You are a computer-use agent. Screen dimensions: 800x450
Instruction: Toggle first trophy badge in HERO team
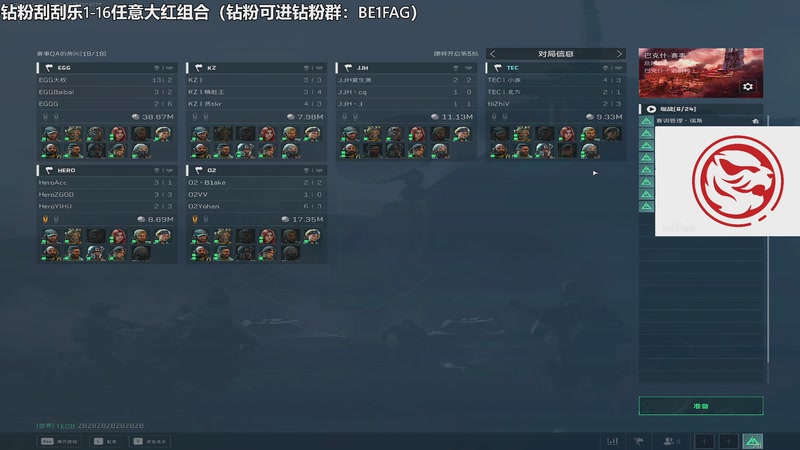tap(45, 219)
